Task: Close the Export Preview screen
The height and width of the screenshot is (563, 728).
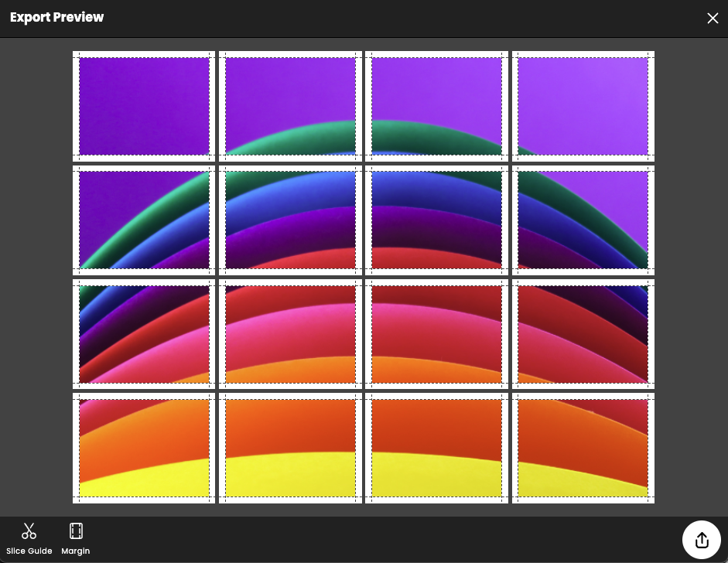Action: point(713,18)
